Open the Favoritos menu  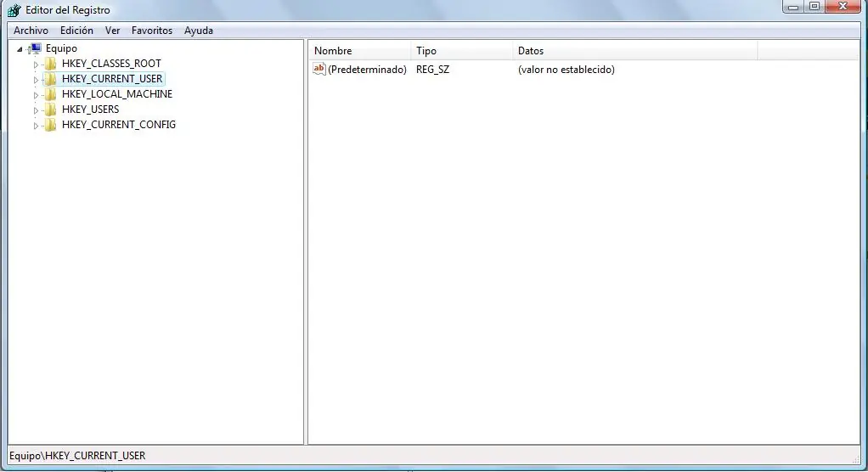pos(152,31)
